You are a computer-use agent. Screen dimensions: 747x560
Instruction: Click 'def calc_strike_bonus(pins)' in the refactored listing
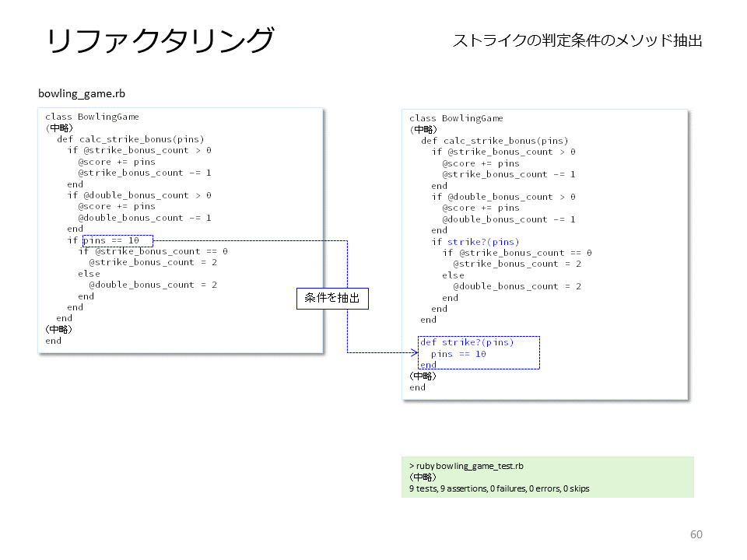495,141
